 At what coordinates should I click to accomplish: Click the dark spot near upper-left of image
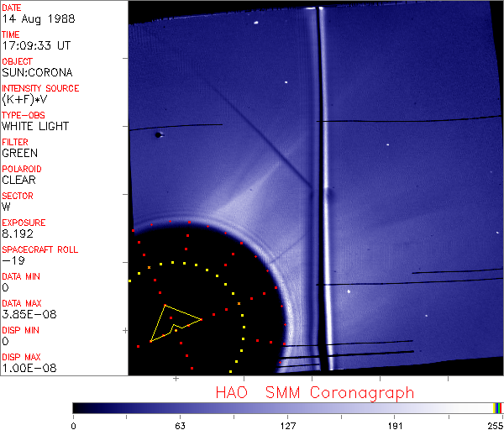click(x=158, y=134)
